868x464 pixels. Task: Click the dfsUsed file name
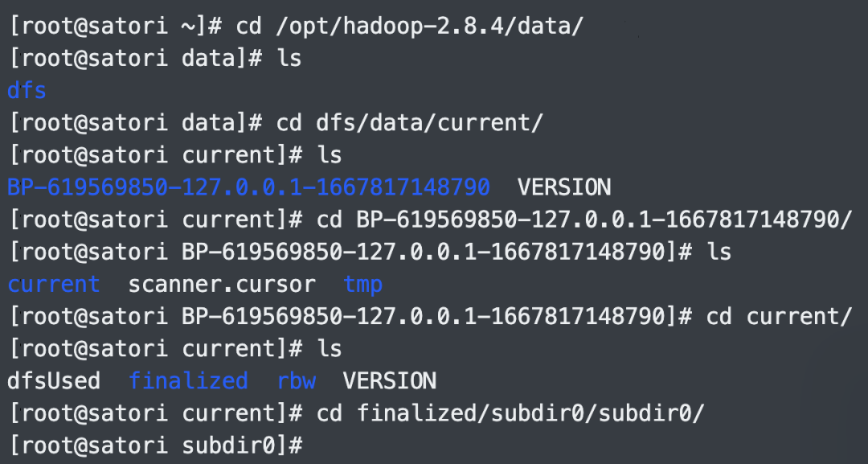pos(54,381)
